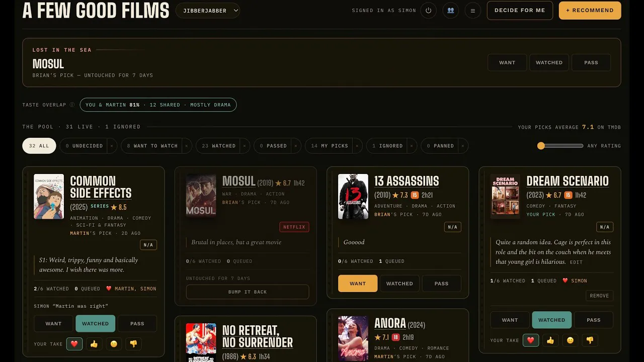This screenshot has height=362, width=644.
Task: Filter by 0 Undecided
Action: (x=84, y=146)
